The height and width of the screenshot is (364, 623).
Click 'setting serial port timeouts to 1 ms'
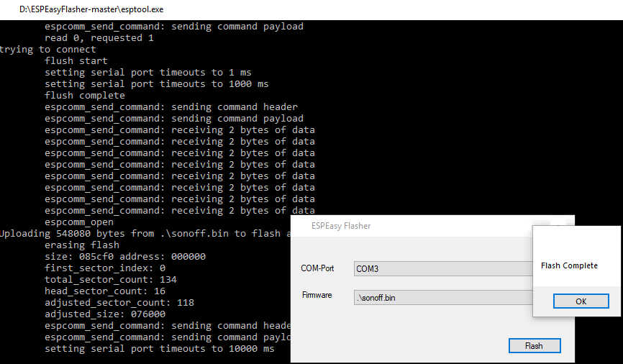click(147, 73)
